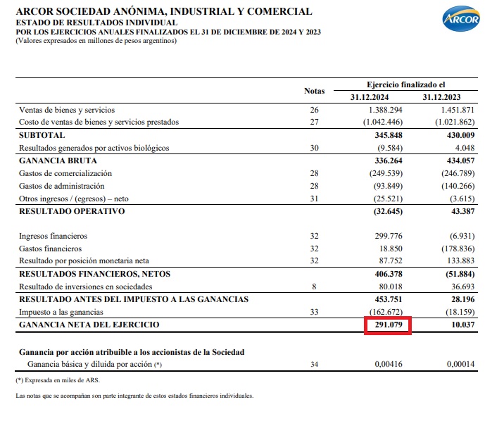The height and width of the screenshot is (433, 504).
Task: Click the value (1.042.446)
Action: click(383, 122)
